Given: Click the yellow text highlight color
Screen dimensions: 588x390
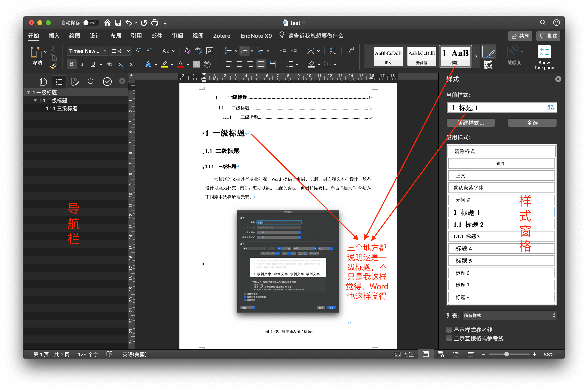Looking at the screenshot, I should tap(164, 64).
